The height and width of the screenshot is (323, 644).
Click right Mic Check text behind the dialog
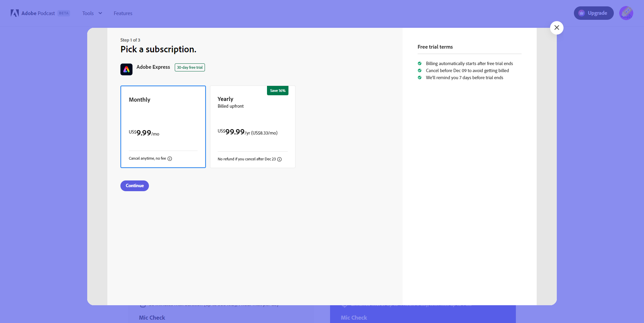click(x=354, y=318)
